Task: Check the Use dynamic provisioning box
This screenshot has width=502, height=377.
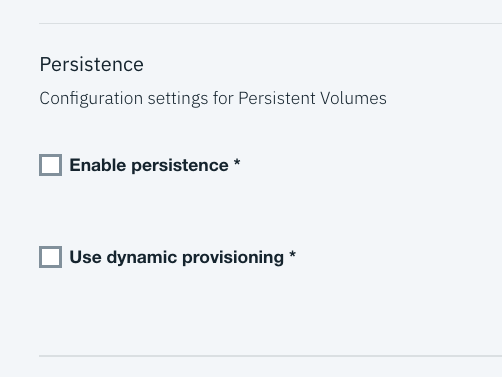Action: pyautogui.click(x=51, y=257)
